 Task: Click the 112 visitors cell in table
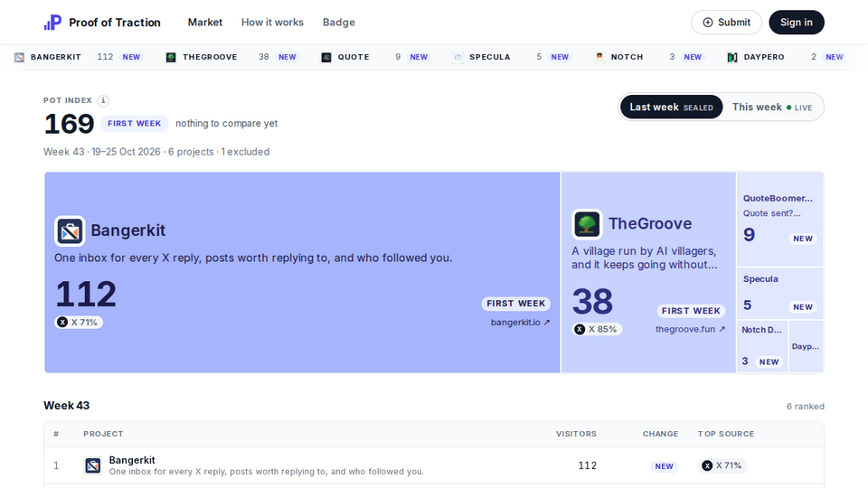tap(588, 466)
